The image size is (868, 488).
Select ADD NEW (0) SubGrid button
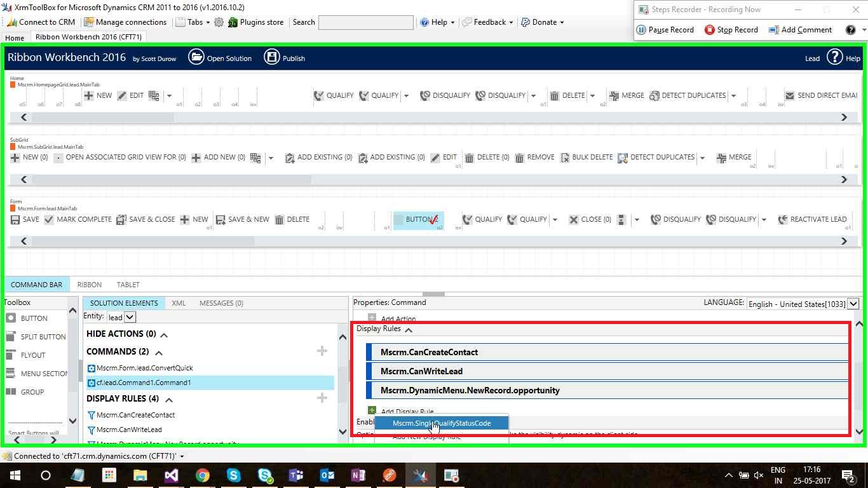(218, 158)
